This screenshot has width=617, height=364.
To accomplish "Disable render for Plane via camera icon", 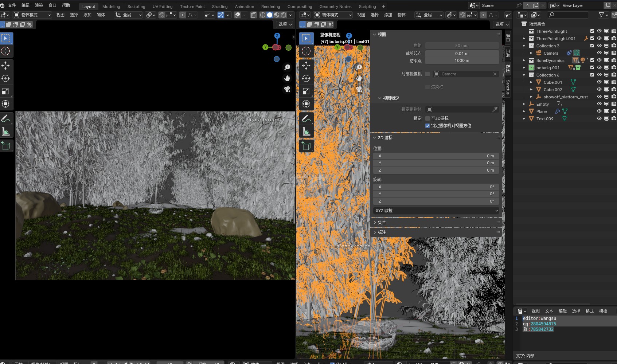I will 614,111.
